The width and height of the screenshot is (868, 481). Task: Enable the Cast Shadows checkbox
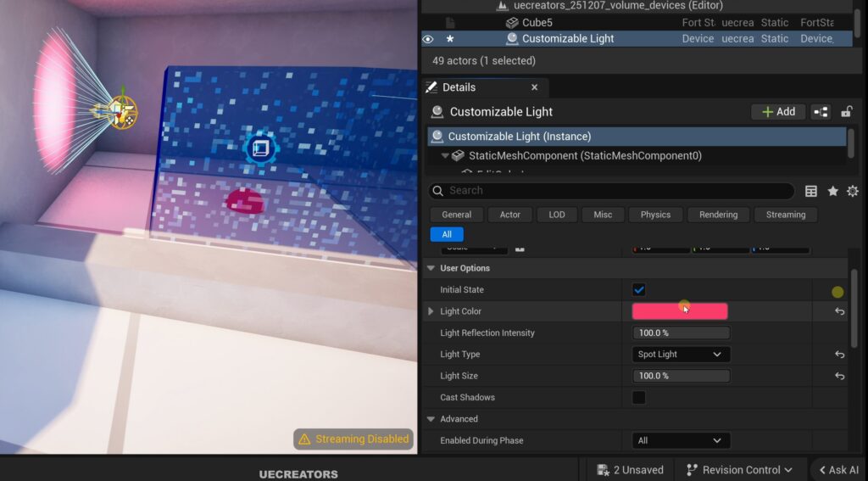pyautogui.click(x=639, y=397)
